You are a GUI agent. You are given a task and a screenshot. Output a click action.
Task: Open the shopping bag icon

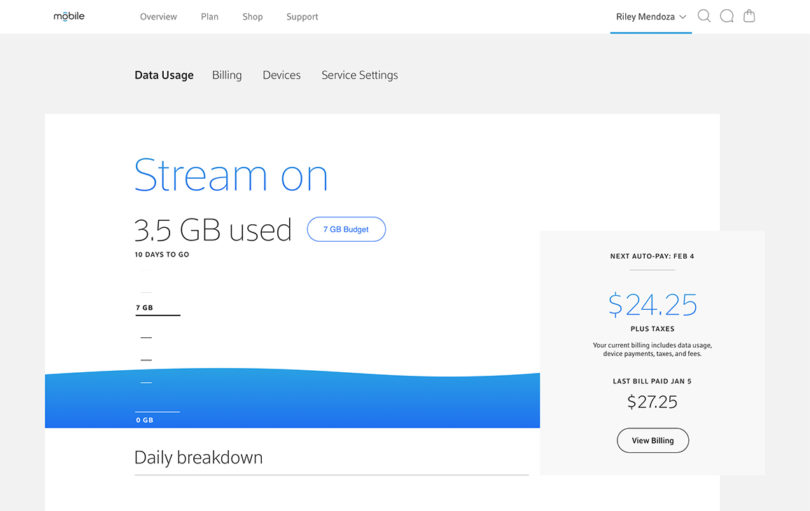coord(749,16)
